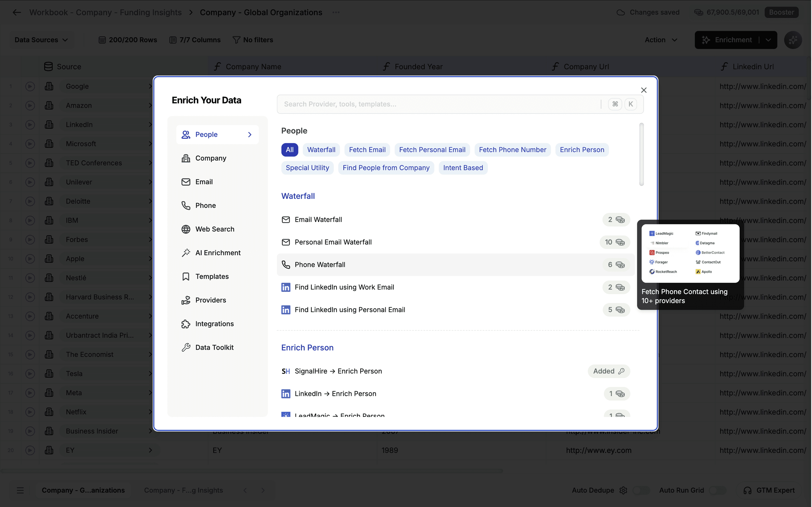Open Auto Dedupe settings gear
Screen dimensions: 812x507
pyautogui.click(x=623, y=490)
